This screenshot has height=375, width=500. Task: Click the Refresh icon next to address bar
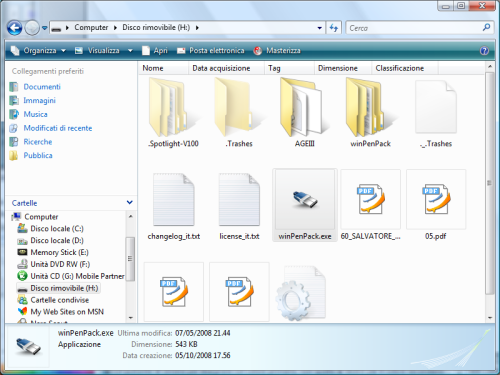pos(334,28)
